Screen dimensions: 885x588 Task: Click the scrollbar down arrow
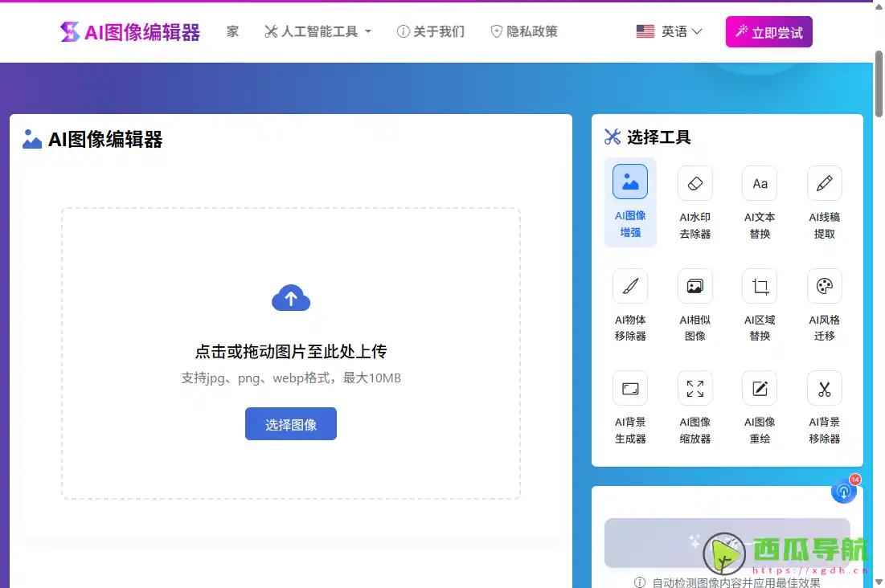[x=879, y=582]
